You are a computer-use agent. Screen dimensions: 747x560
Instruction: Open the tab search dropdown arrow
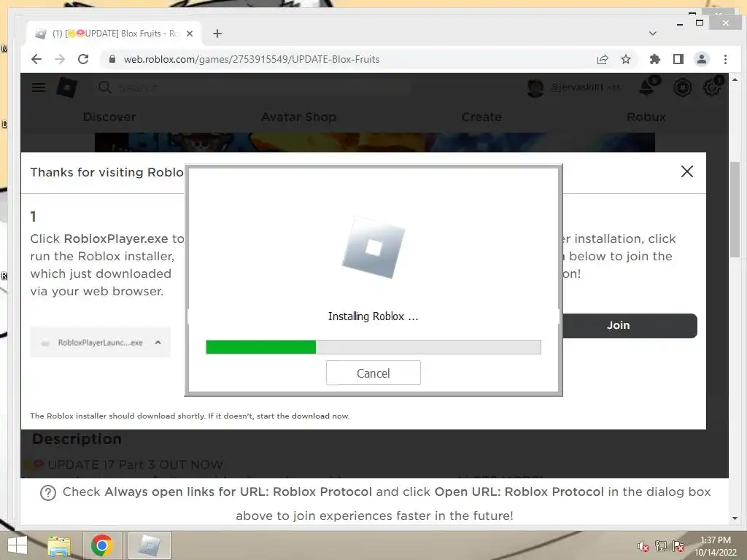click(653, 34)
